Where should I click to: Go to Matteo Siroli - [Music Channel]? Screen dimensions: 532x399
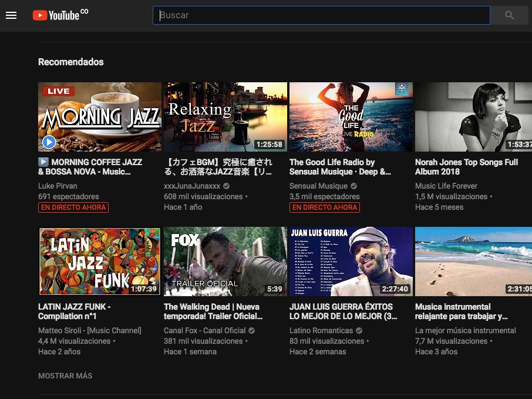90,330
